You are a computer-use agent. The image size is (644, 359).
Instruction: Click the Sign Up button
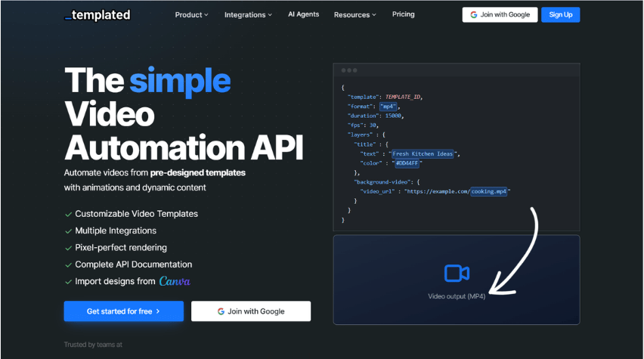click(x=561, y=15)
